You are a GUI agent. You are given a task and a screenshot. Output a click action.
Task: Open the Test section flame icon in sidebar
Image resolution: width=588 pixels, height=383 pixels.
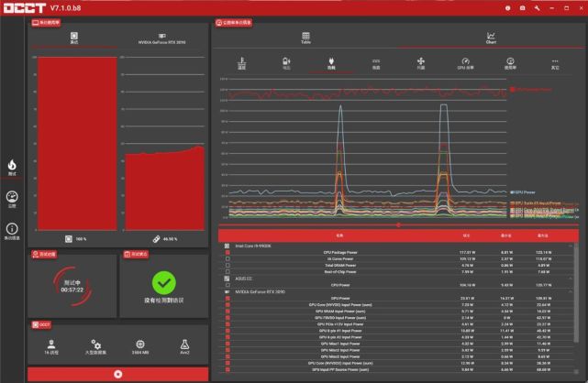point(12,165)
